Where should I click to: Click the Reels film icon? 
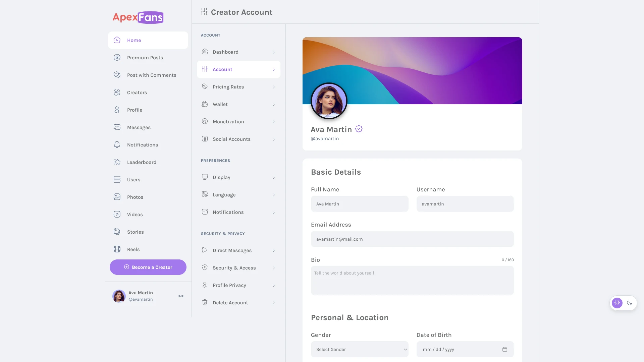pyautogui.click(x=117, y=249)
